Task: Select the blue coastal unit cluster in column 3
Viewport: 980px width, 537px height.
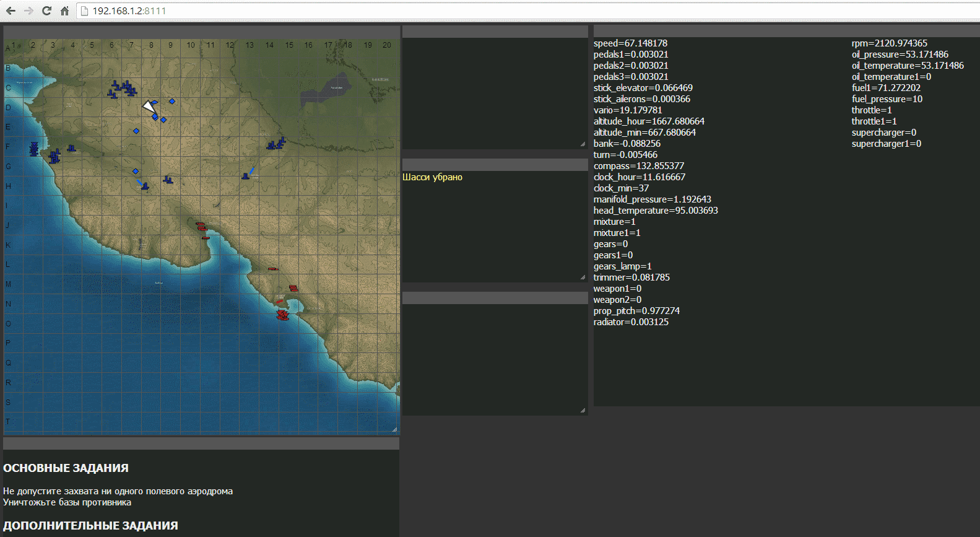Action: (54, 156)
